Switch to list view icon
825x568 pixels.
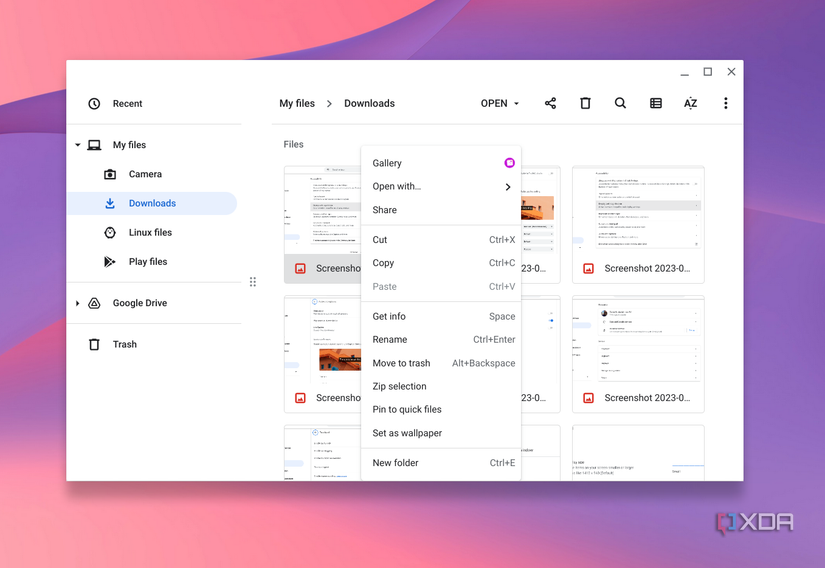tap(656, 103)
